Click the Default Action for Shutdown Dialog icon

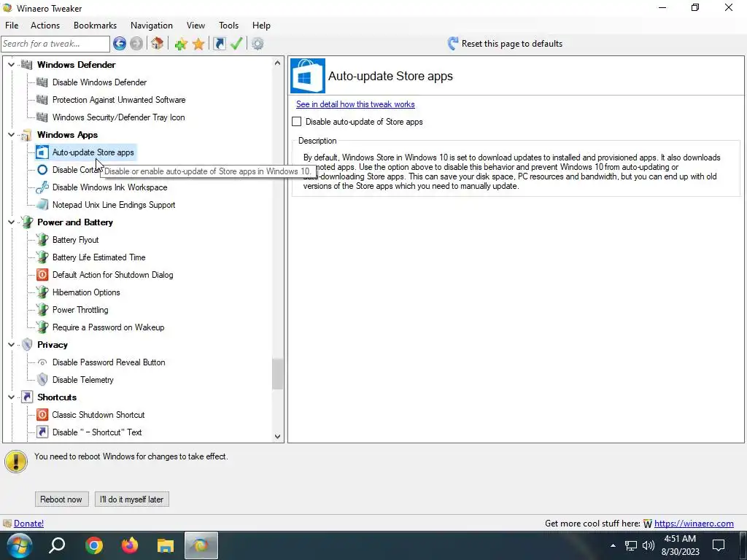click(x=42, y=275)
